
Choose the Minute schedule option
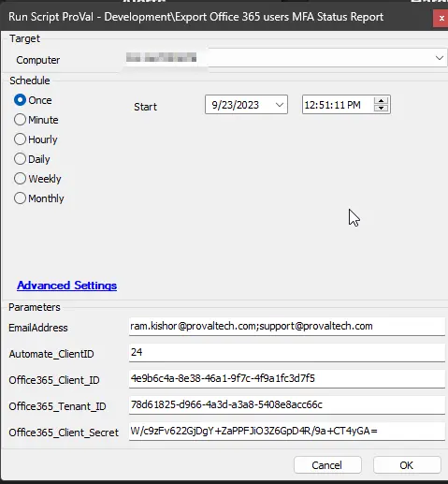click(x=20, y=120)
